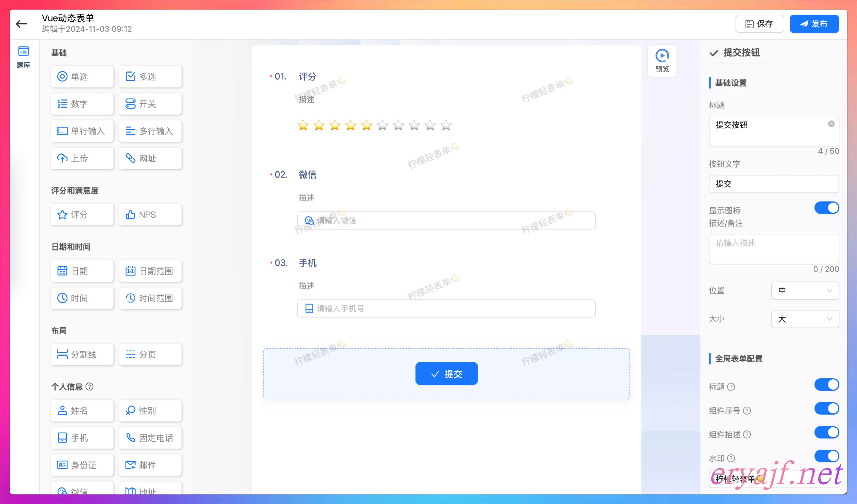Click the 请输入手机号 input field

[x=447, y=308]
